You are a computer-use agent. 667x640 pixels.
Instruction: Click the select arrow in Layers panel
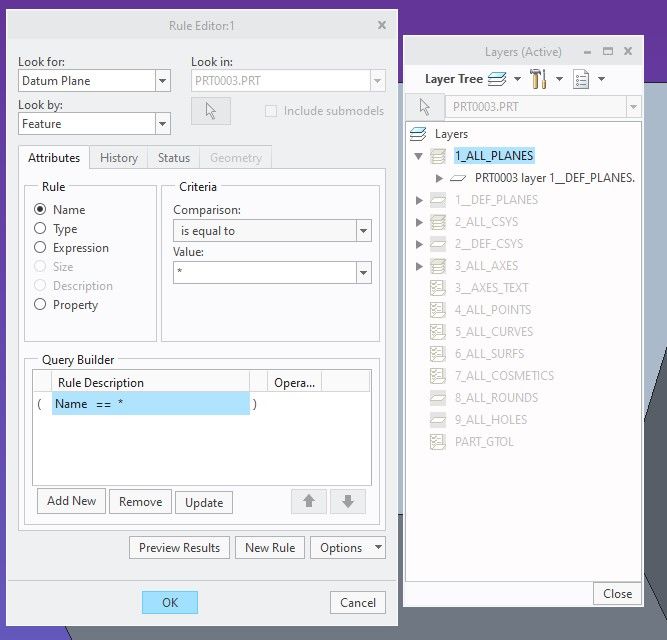(424, 107)
